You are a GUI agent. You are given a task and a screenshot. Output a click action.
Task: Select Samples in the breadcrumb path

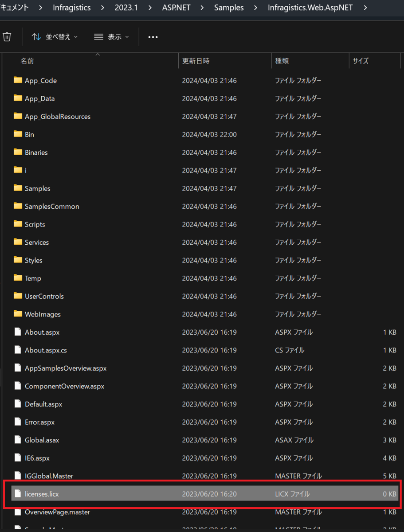click(229, 8)
